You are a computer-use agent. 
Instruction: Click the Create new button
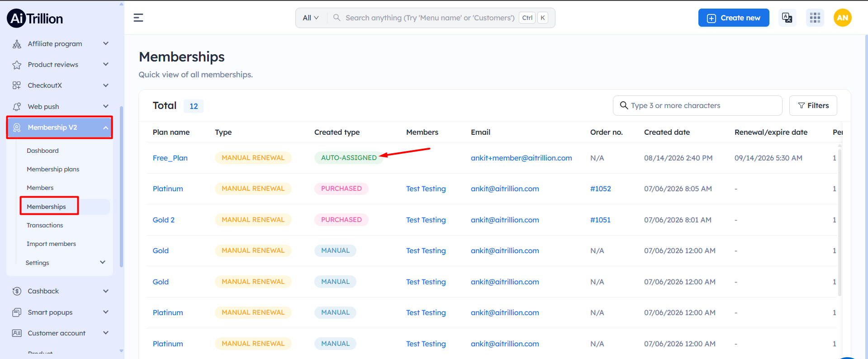734,18
